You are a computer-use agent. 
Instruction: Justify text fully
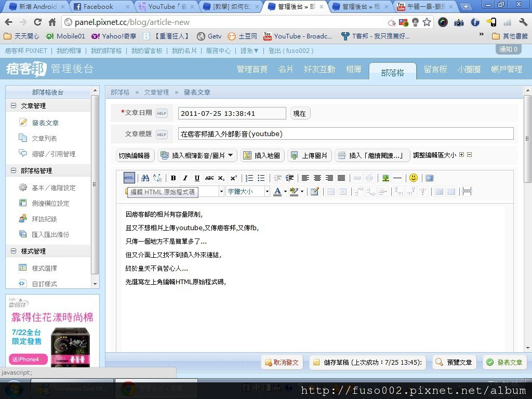tap(341, 178)
